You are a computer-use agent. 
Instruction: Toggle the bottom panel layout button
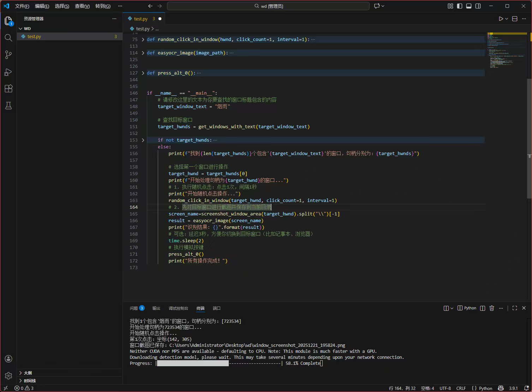click(x=469, y=6)
